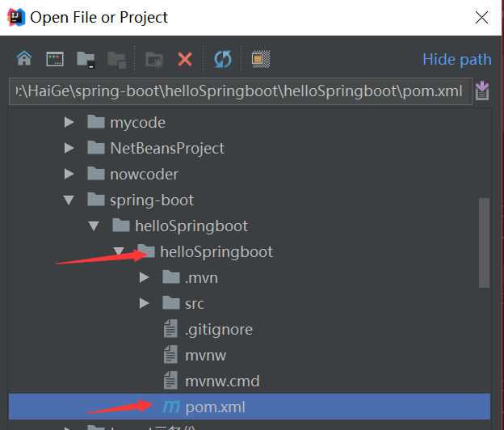Expand the .mvn folder
The width and height of the screenshot is (504, 430).
tap(145, 278)
